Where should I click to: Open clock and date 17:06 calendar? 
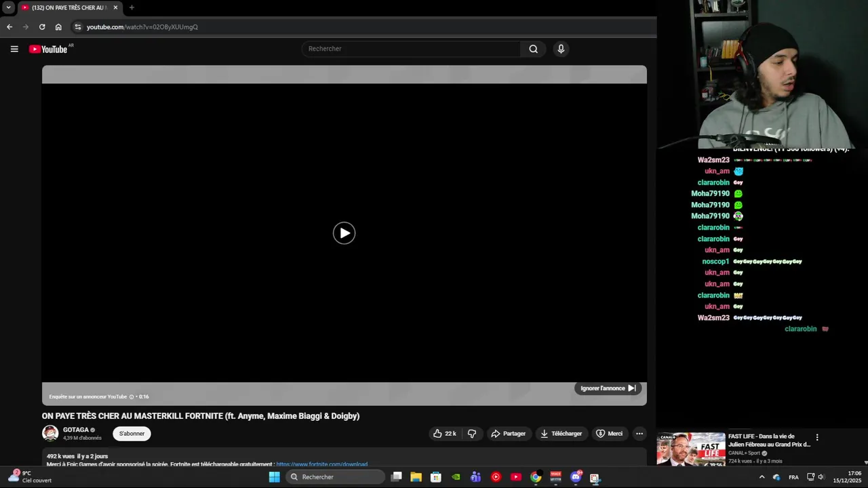(x=847, y=477)
